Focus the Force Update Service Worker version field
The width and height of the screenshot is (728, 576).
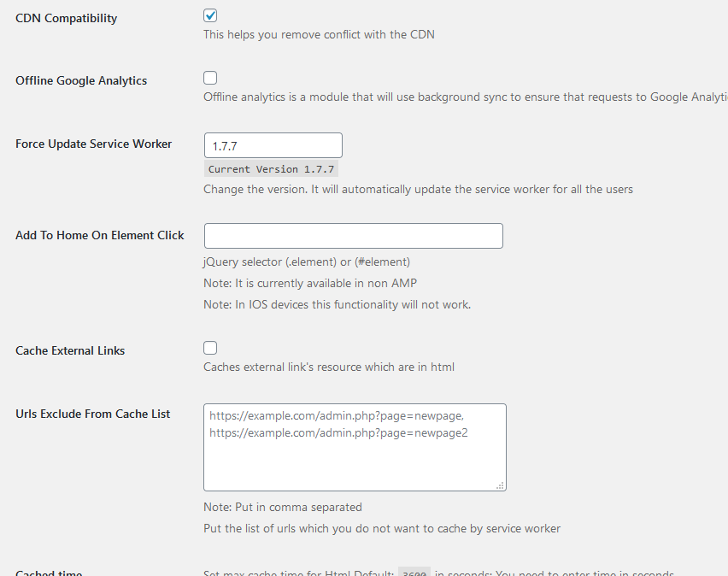273,145
